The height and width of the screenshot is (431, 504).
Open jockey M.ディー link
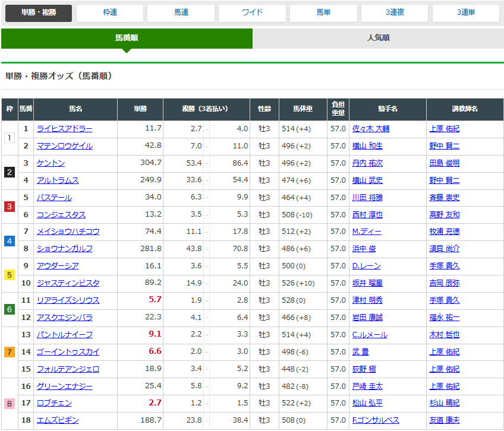(367, 232)
